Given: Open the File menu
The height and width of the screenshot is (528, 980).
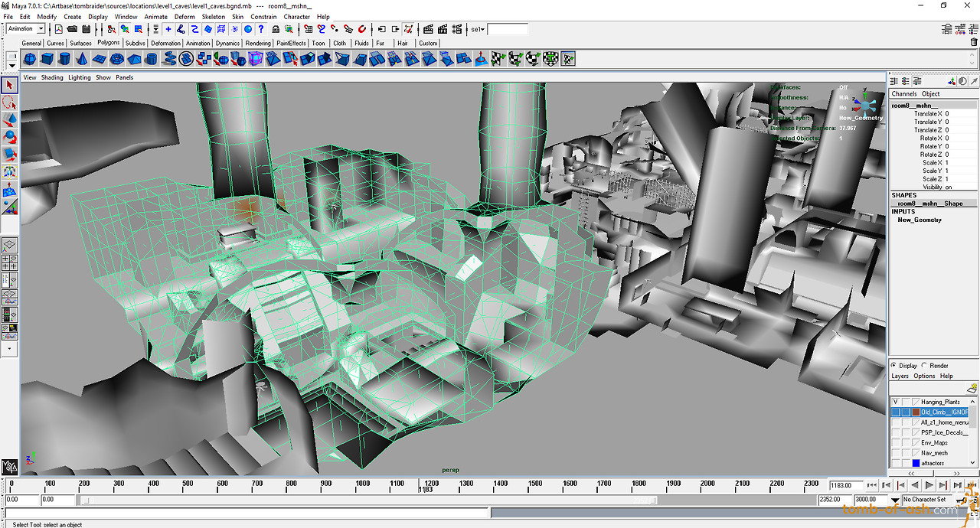Looking at the screenshot, I should (x=8, y=16).
